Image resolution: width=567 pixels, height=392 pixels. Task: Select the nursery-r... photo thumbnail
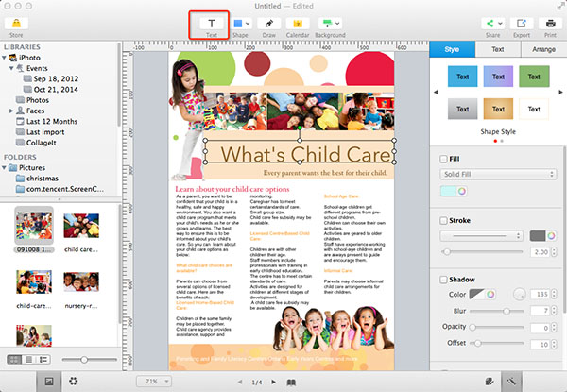click(x=81, y=282)
